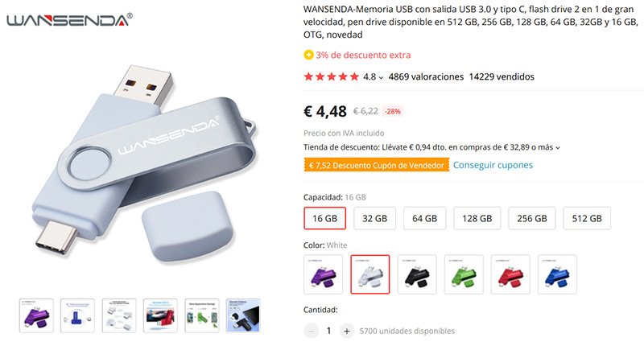
Task: Choose the 128 GB capacity option
Action: click(477, 218)
